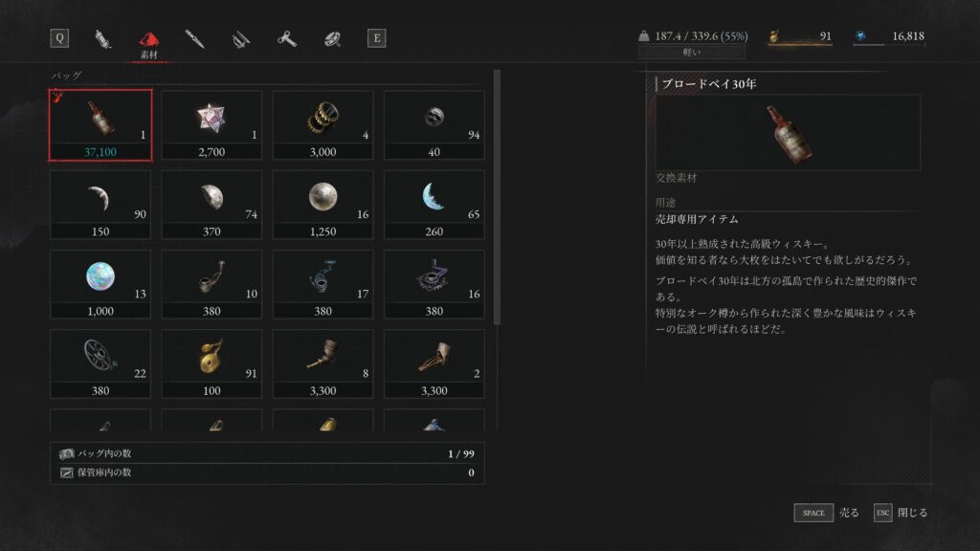Viewport: 980px width, 551px height.
Task: Select the iridescent orb item priced 1,000
Action: (100, 284)
